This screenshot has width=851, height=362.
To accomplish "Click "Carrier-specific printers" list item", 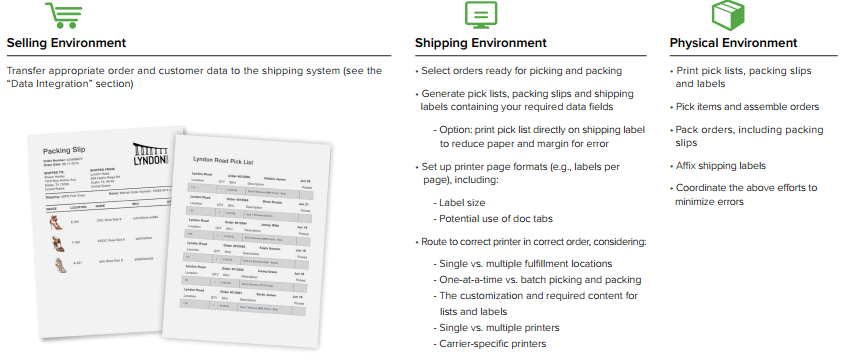I will pyautogui.click(x=490, y=344).
